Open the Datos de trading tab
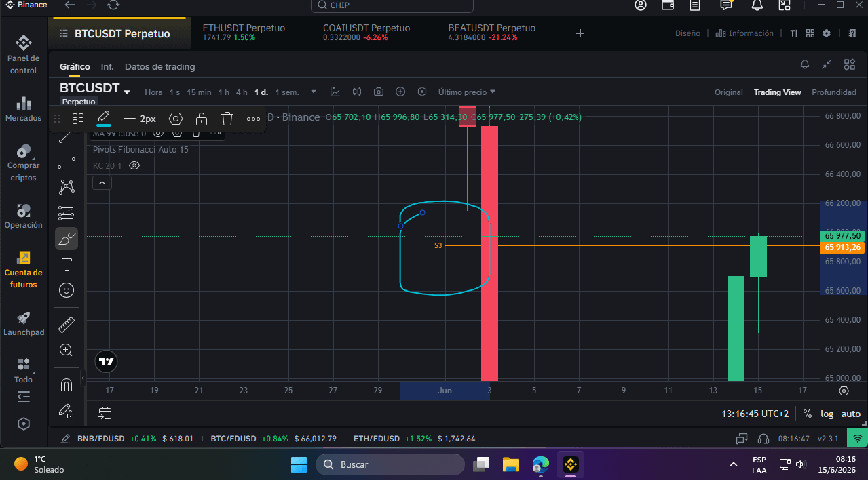Screen dimensions: 868x480 pos(159,67)
